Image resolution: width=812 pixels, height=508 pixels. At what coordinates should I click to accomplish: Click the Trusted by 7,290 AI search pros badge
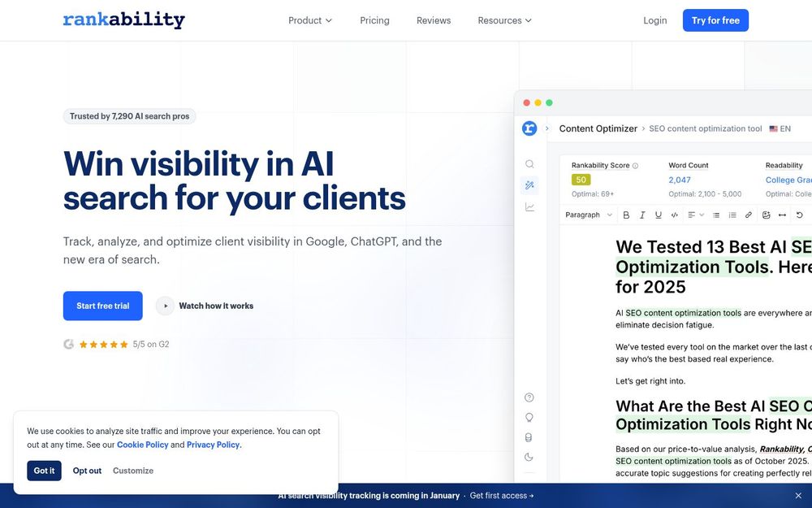(129, 116)
